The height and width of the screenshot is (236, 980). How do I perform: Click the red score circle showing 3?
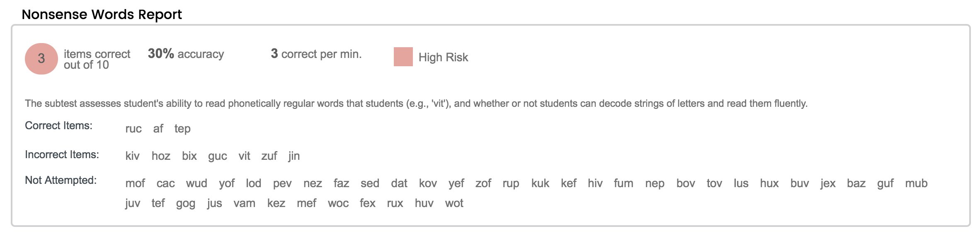41,59
